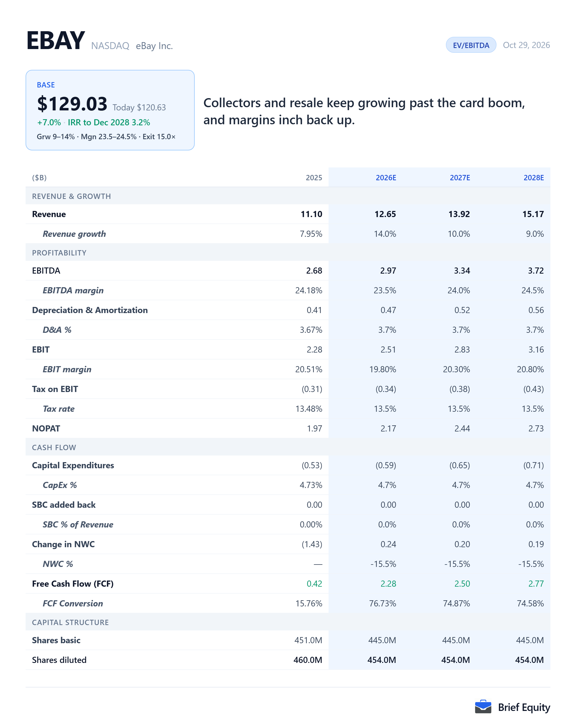
Task: Click the 2025 tax rate 13.48%
Action: point(309,409)
